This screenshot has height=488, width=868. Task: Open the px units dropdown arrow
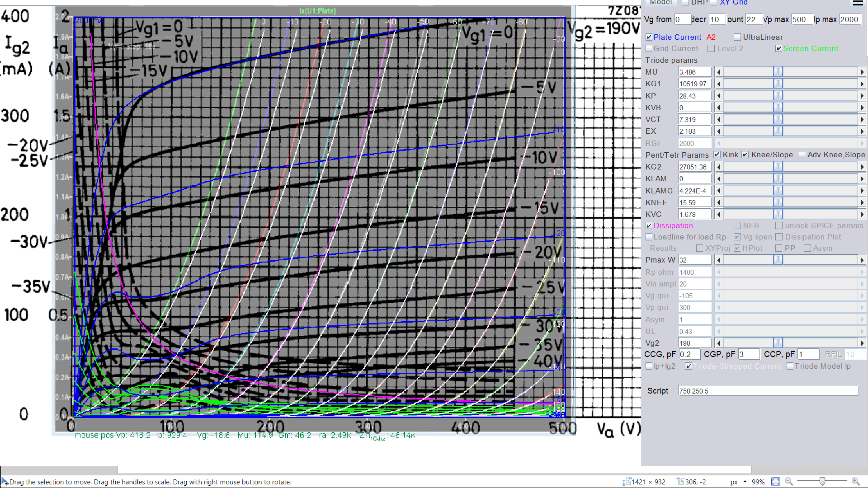(745, 482)
